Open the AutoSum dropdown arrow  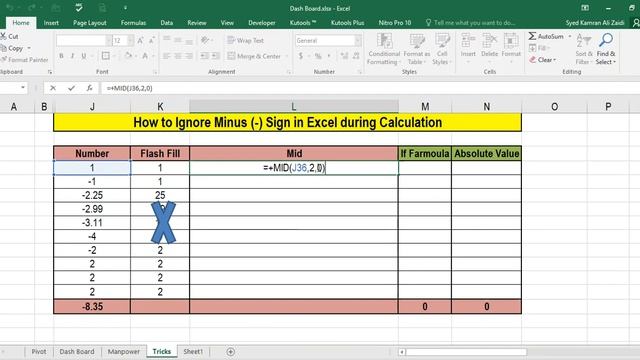click(570, 36)
